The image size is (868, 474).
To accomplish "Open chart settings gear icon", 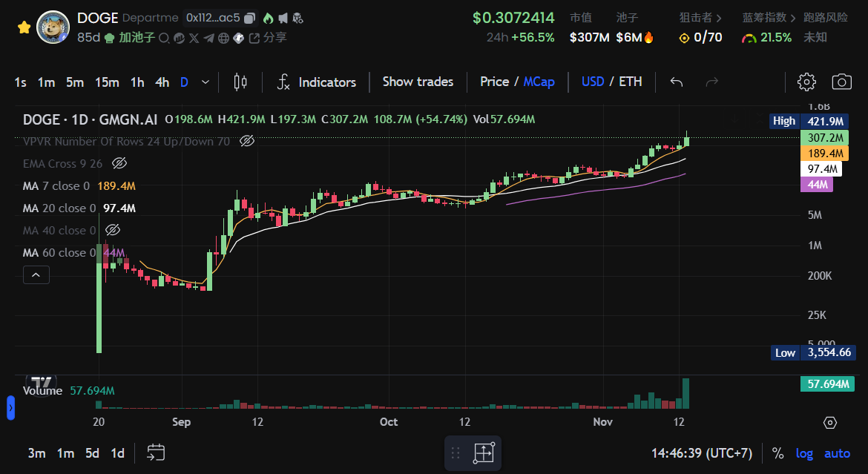I will click(x=806, y=82).
